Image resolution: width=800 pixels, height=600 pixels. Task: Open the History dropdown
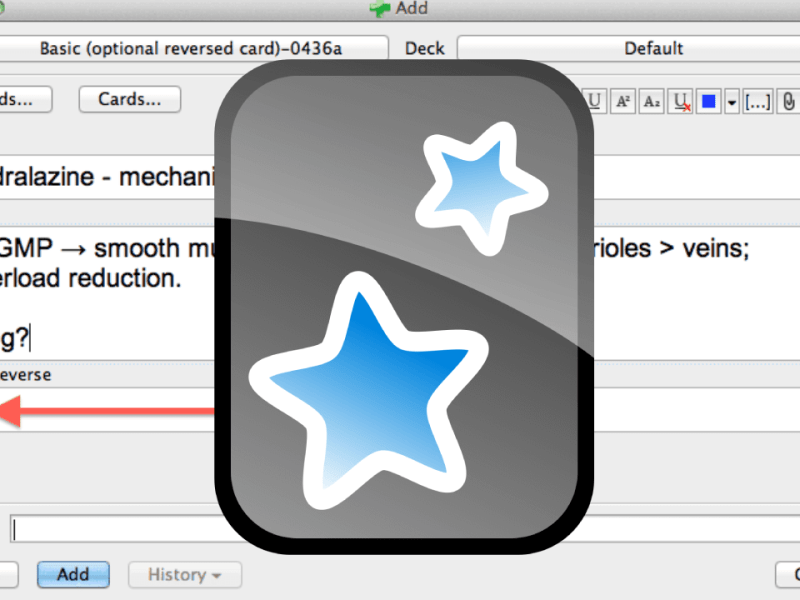tap(184, 575)
